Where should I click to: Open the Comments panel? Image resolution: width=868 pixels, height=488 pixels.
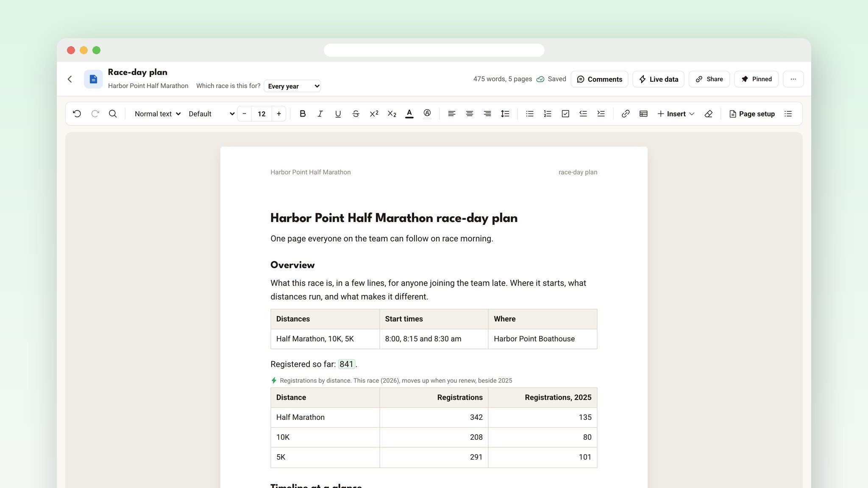[x=600, y=79]
